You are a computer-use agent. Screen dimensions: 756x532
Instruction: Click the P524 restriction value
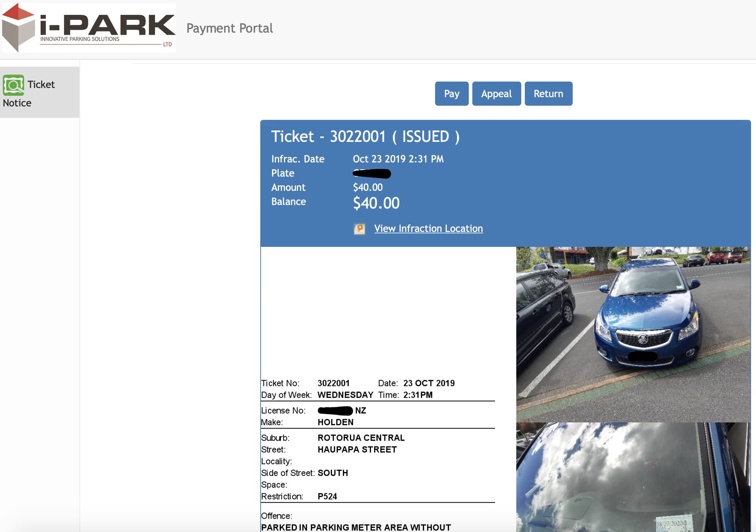(327, 496)
